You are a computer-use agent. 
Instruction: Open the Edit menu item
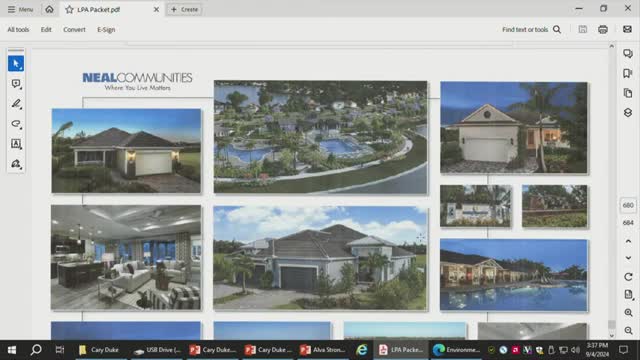[46, 29]
